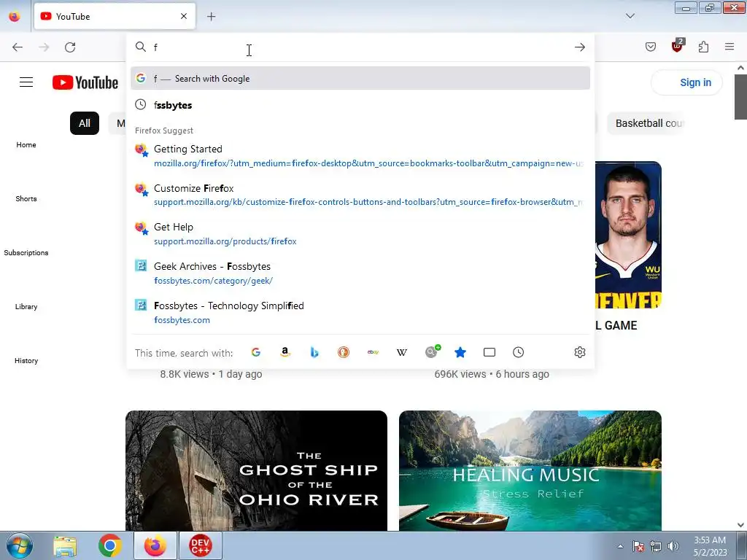Search this time with eBay icon
The image size is (747, 560).
(373, 352)
